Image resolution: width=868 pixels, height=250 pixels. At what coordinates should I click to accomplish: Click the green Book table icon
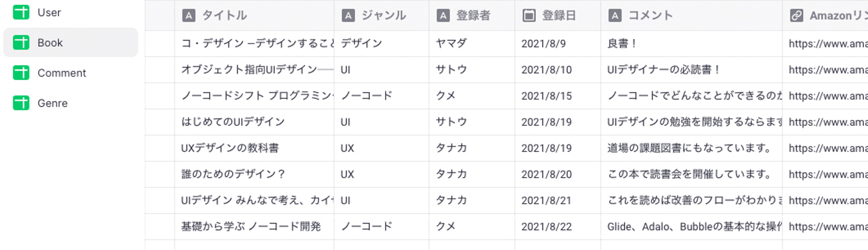click(21, 43)
